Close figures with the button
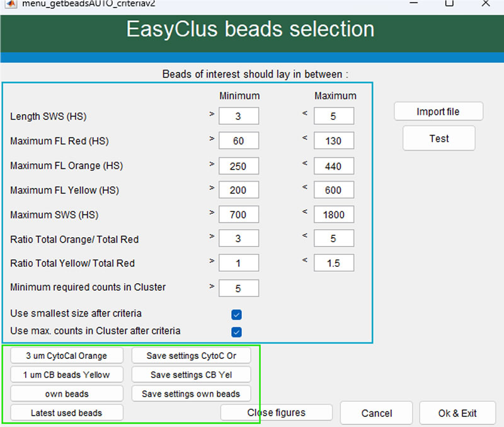 coord(276,412)
